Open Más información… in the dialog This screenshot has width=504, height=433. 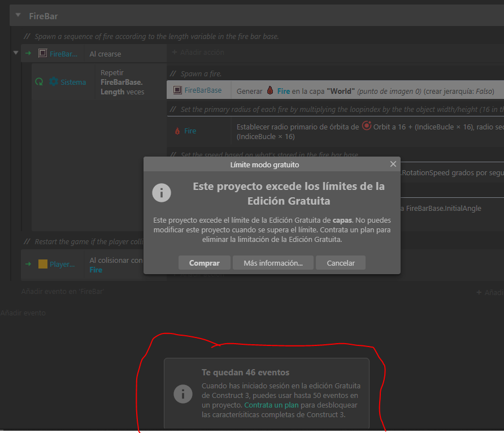tap(273, 263)
